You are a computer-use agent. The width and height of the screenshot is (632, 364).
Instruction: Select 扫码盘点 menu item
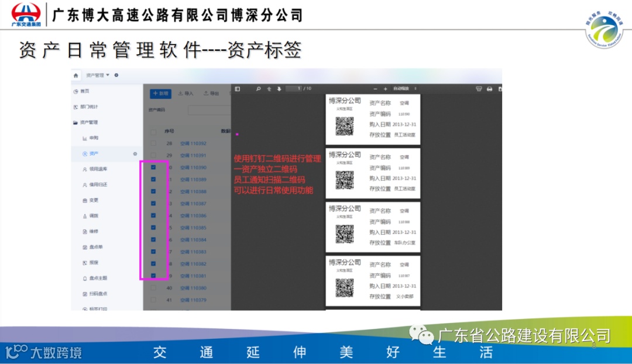click(x=98, y=294)
